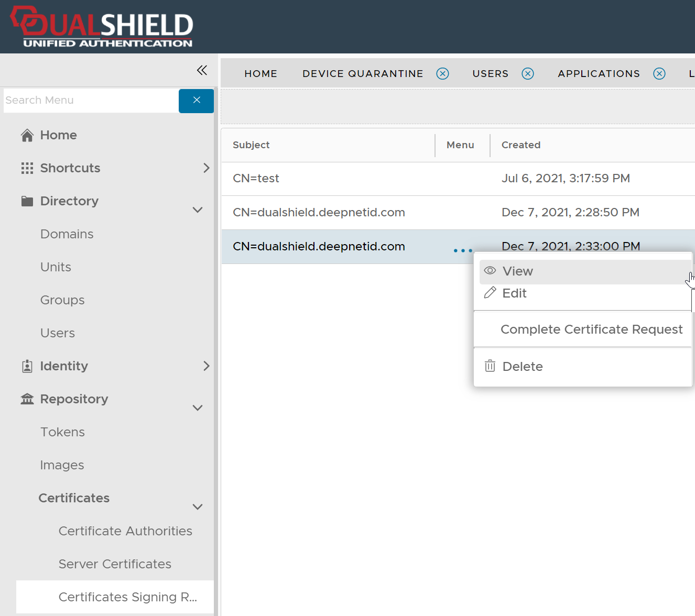Click the Identity badge icon

[x=27, y=366]
